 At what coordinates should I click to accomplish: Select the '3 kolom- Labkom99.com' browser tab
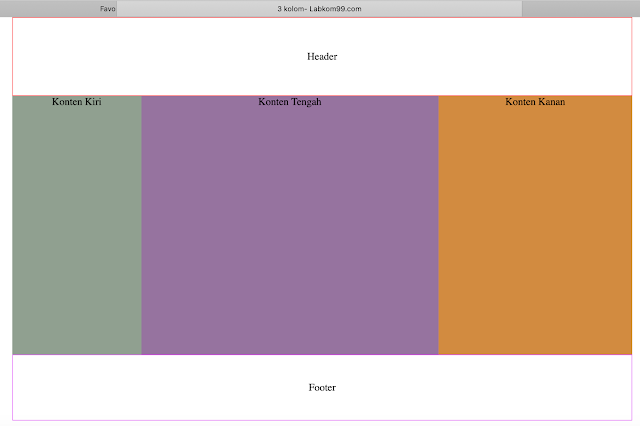(x=319, y=9)
